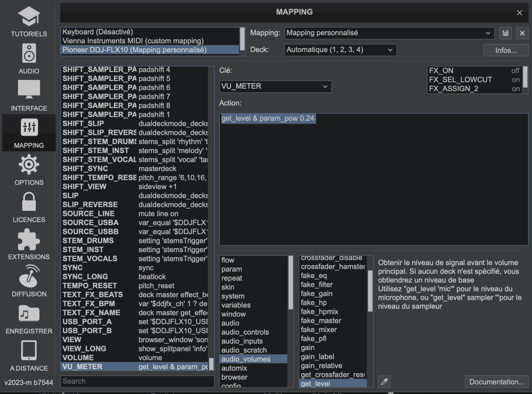Open the Licences padlock icon
Screen dimensions: 532x394
click(29, 202)
